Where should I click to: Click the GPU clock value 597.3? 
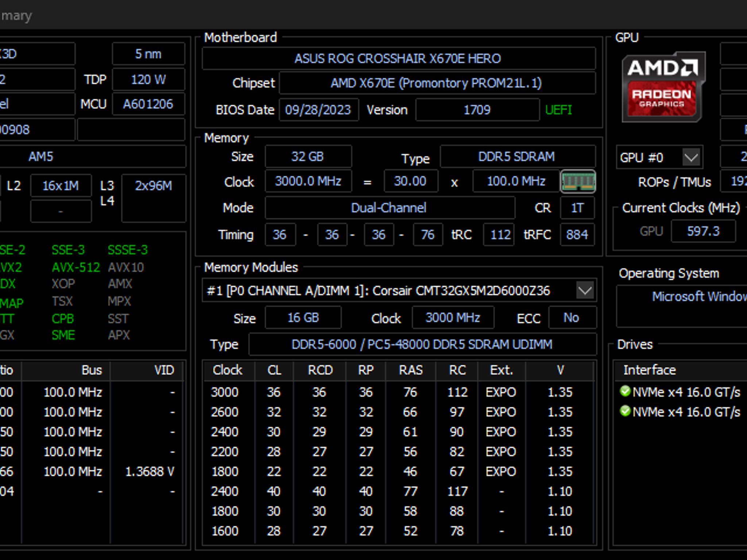point(703,231)
